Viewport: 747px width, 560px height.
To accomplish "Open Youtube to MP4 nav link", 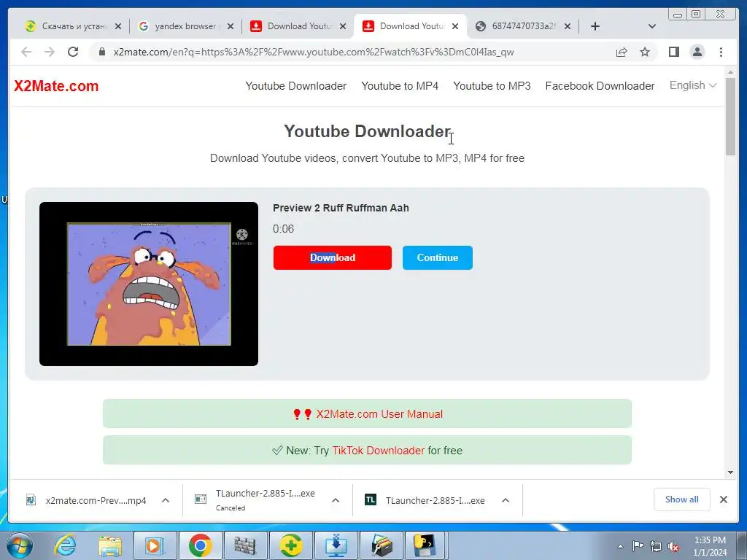I will point(400,86).
